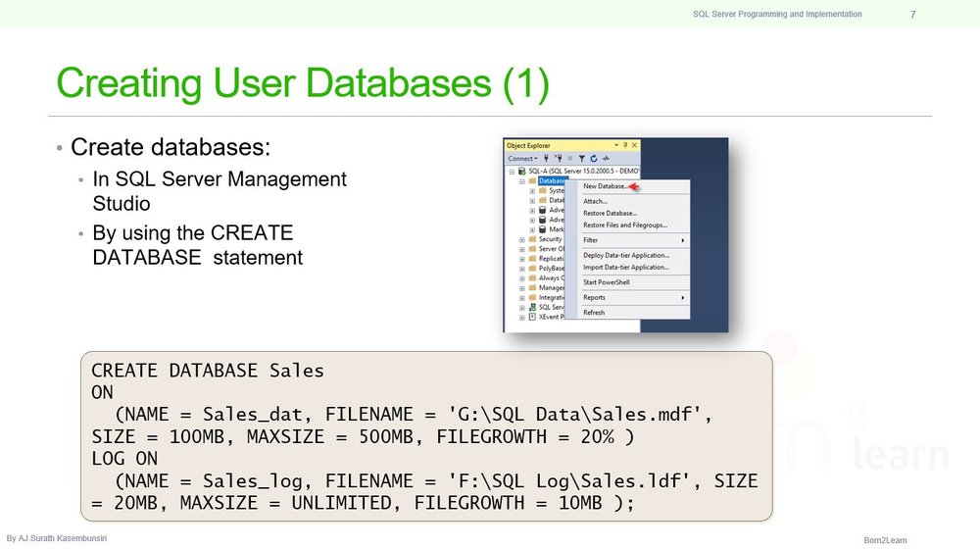Click the Sales.ldf filename in the code
The image size is (980, 550).
(x=635, y=480)
